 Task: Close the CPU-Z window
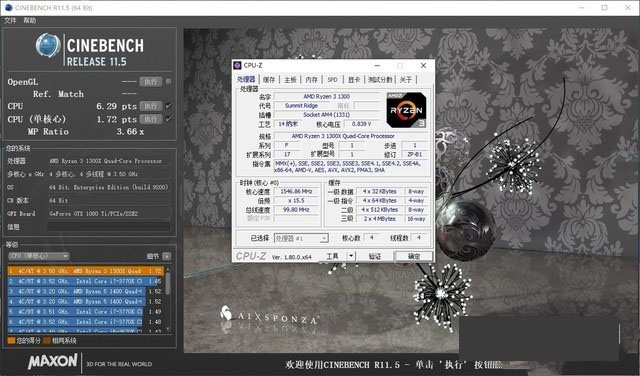pyautogui.click(x=423, y=65)
